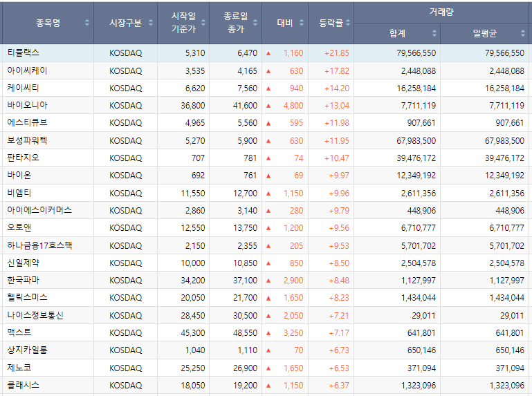532x396 pixels.
Task: Click the 대비 column header label
Action: click(x=285, y=23)
